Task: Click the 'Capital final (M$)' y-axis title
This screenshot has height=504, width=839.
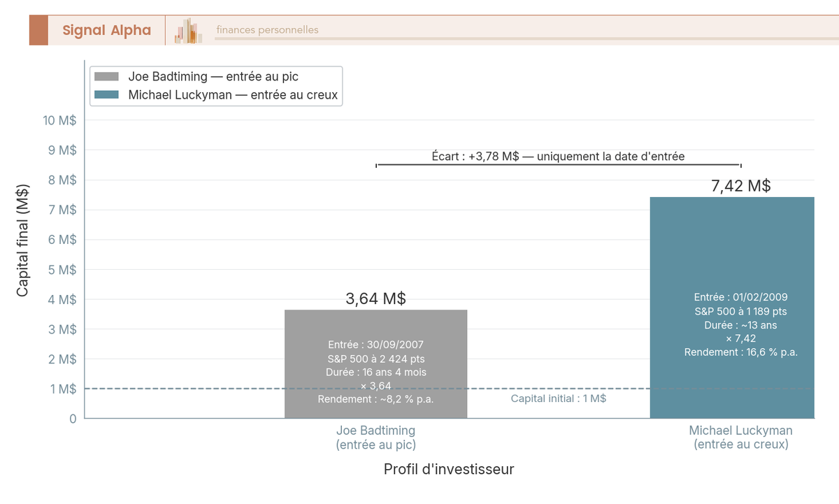Action: pyautogui.click(x=22, y=239)
